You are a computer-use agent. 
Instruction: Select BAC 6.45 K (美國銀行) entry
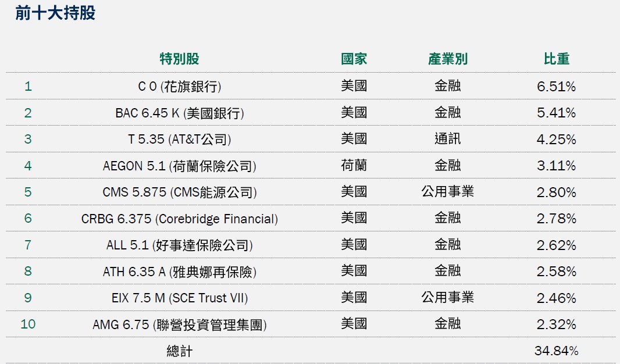click(x=179, y=113)
